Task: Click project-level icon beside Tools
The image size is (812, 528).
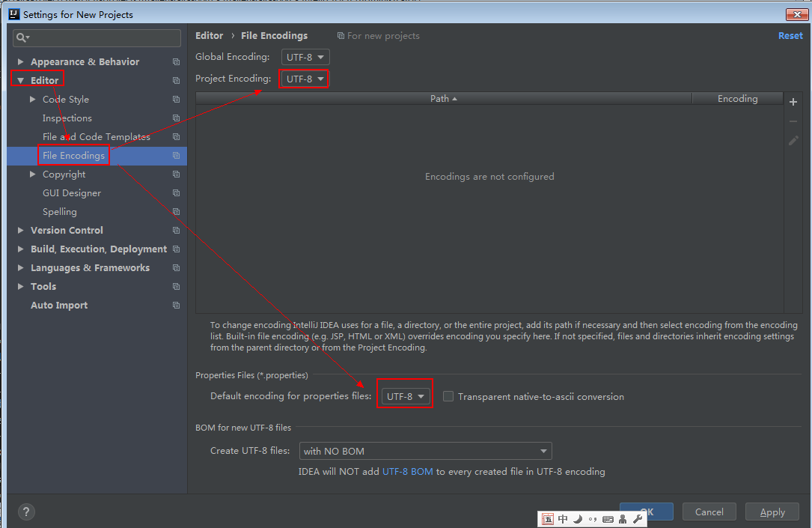Action: click(x=176, y=287)
